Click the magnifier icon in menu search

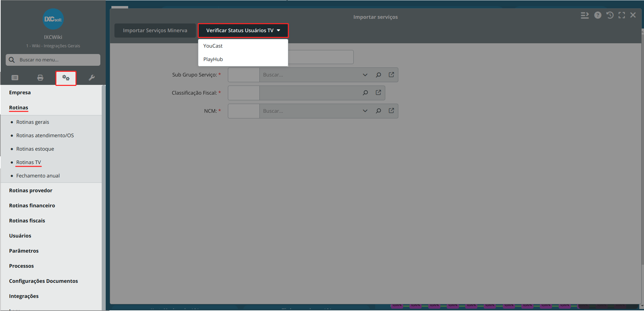click(x=12, y=60)
